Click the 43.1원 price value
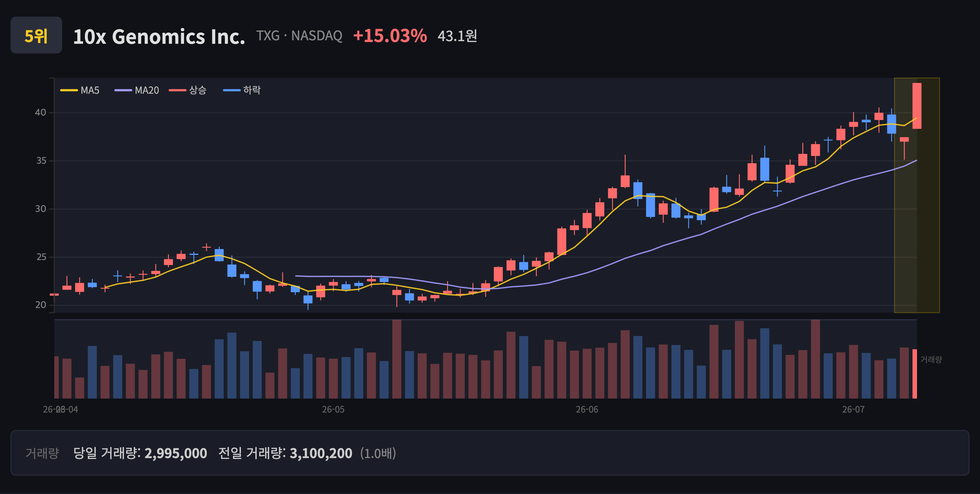This screenshot has width=980, height=494. point(457,36)
